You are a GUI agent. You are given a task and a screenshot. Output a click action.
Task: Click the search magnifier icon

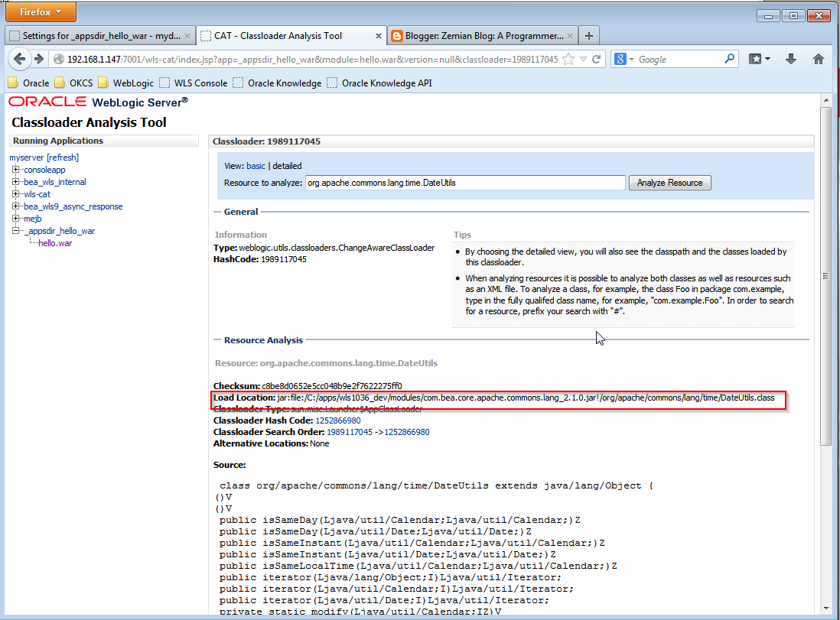tap(729, 59)
